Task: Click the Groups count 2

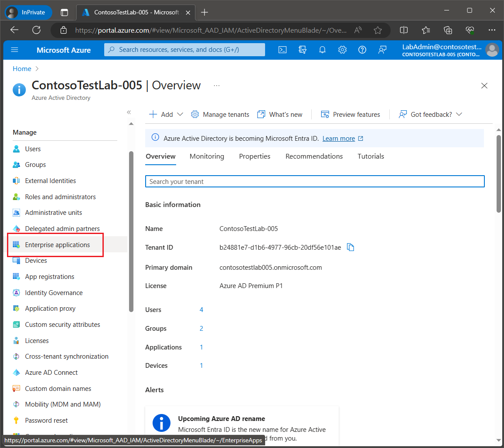Action: tap(201, 329)
